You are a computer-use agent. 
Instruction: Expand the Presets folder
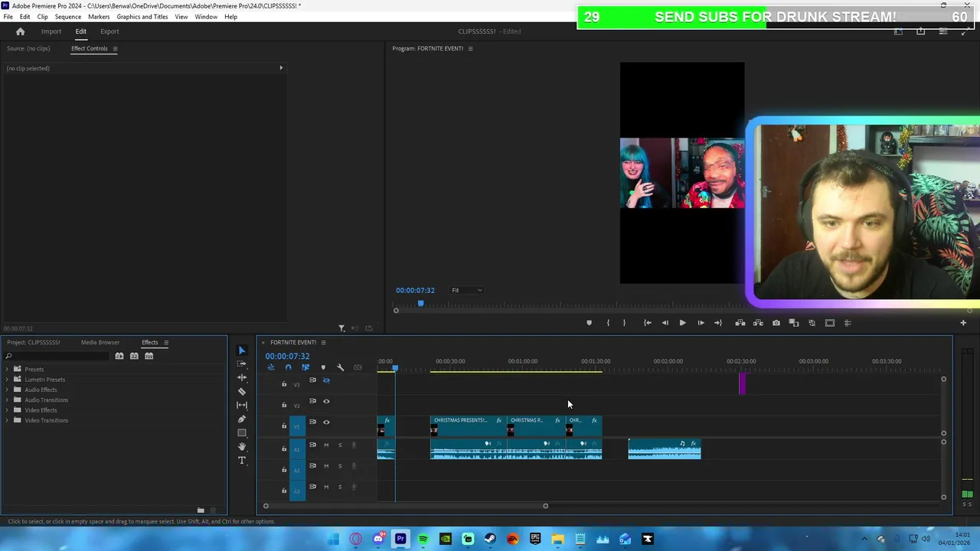pos(8,370)
